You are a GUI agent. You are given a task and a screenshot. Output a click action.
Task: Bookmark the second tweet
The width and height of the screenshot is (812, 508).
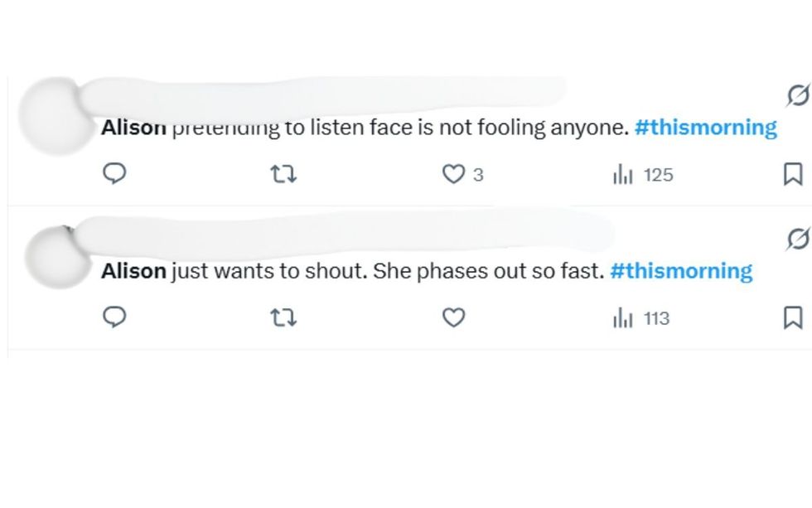pyautogui.click(x=794, y=317)
